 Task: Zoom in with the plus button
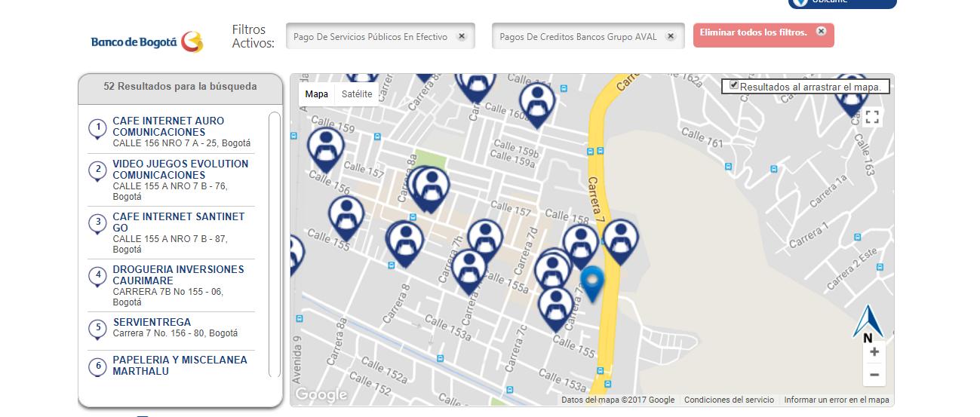[x=874, y=352]
